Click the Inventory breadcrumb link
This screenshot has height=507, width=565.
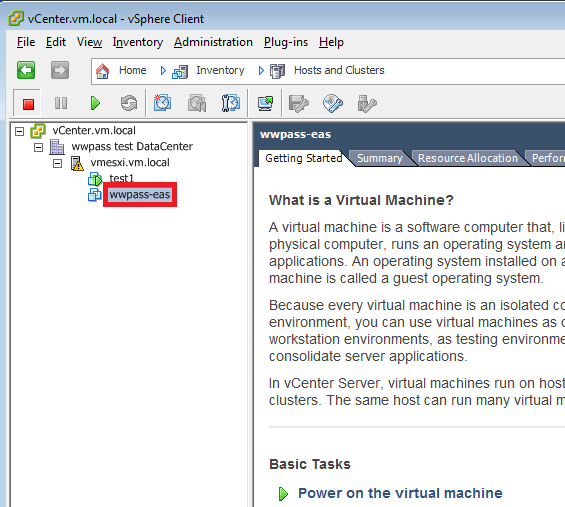pyautogui.click(x=220, y=70)
